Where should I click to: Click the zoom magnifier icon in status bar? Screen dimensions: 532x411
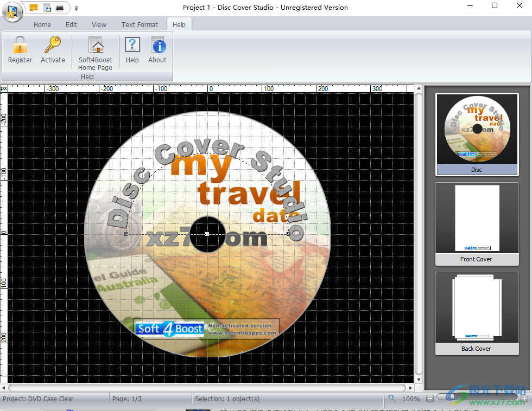(x=392, y=399)
